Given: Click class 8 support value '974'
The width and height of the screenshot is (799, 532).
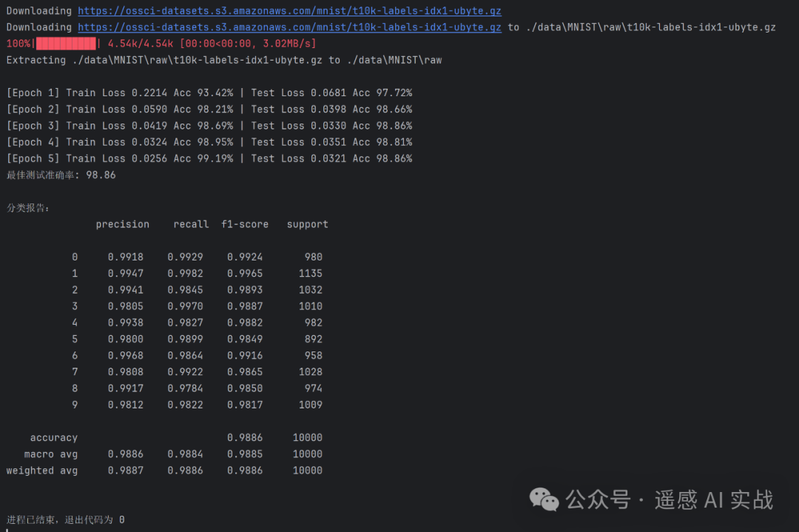Looking at the screenshot, I should click(314, 388).
